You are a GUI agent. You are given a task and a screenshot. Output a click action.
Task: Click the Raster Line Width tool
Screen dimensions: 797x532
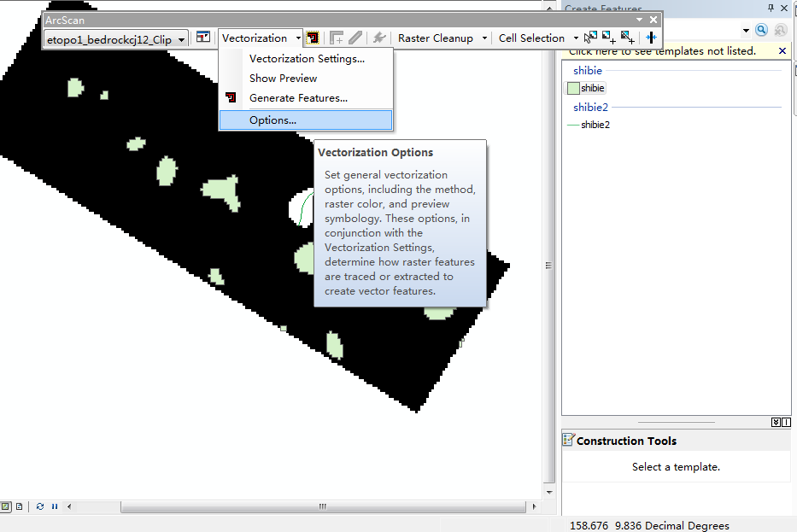click(x=651, y=38)
